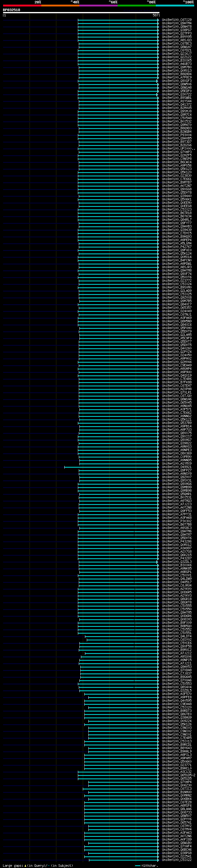Viewport: 197px width, 868px height.
Task: Select hit UniRef100_O49921
Action: click(x=176, y=467)
